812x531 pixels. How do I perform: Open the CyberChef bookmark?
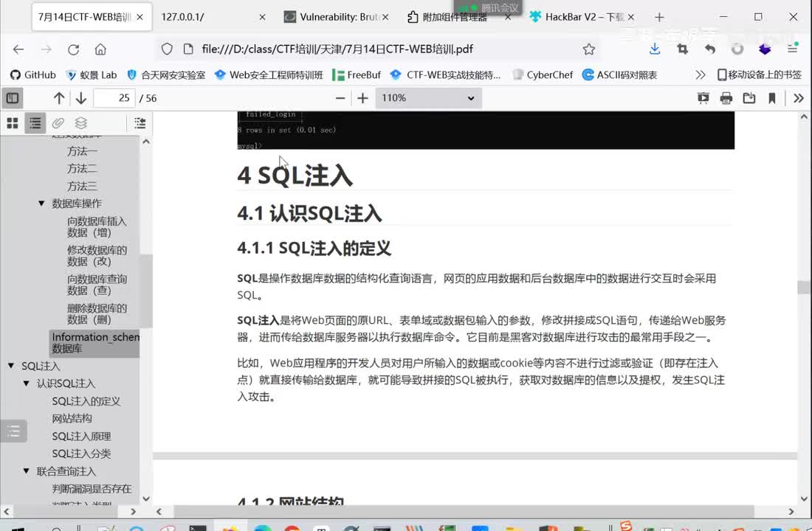543,75
